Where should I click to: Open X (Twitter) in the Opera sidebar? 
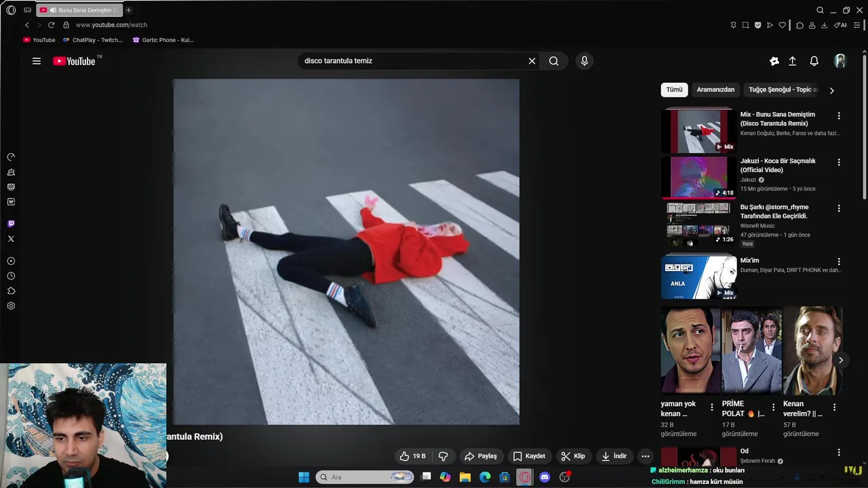11,239
